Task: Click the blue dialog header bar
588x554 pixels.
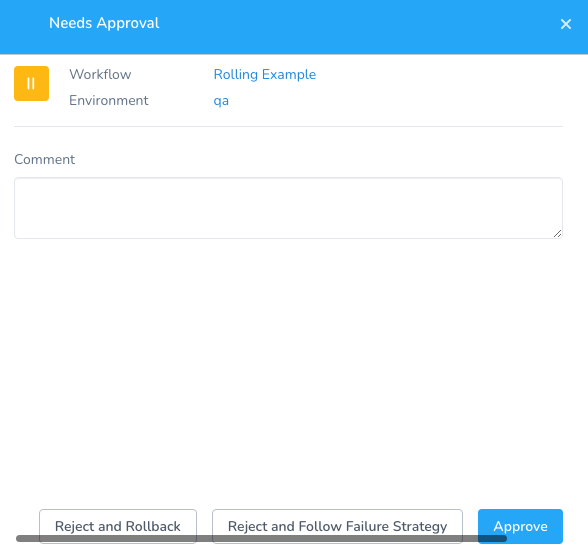Action: [x=294, y=27]
